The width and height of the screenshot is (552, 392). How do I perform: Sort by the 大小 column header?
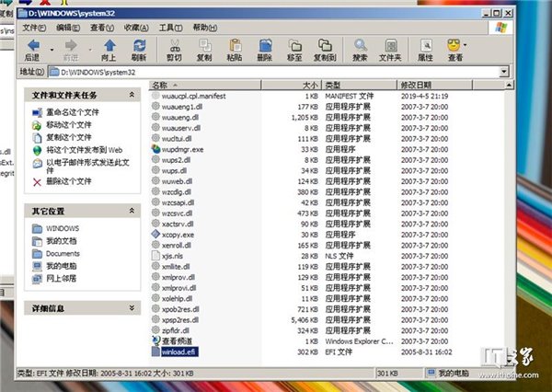(291, 85)
